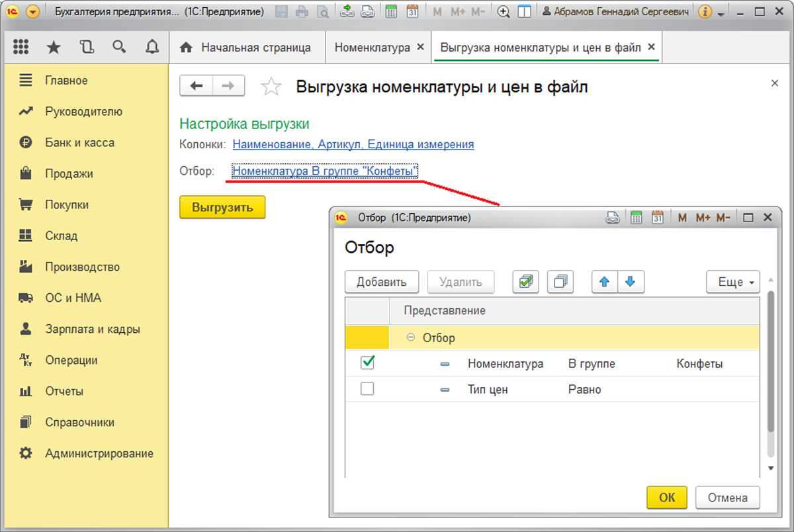The height and width of the screenshot is (532, 794).
Task: Add page to favorites with star outline
Action: 271,87
